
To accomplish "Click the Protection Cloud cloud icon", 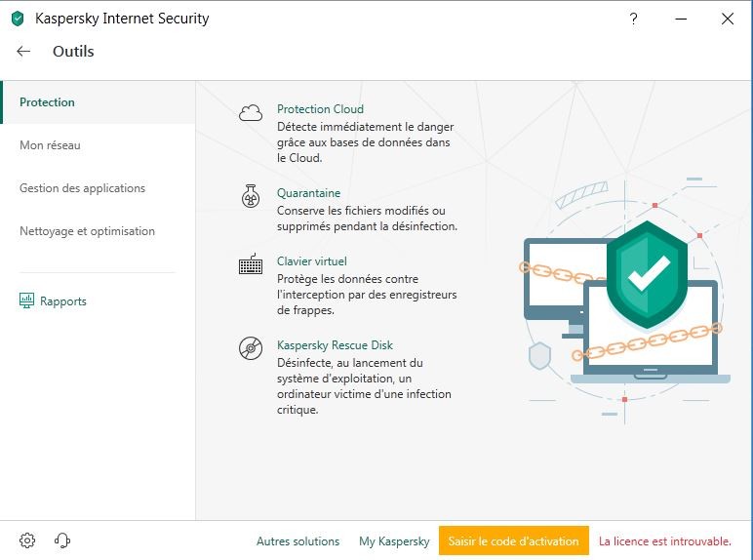I will pyautogui.click(x=251, y=113).
